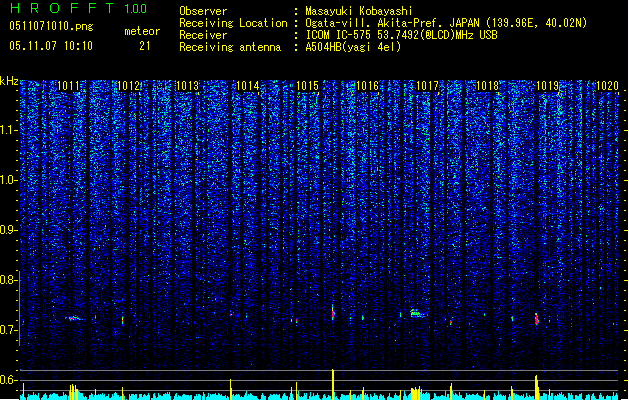
Task: Click the wide meteor echo below 1017
Action: click(418, 313)
